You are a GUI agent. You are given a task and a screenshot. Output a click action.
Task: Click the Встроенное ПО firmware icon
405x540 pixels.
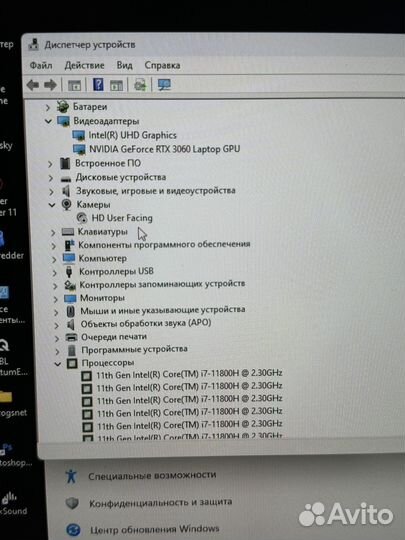point(65,163)
